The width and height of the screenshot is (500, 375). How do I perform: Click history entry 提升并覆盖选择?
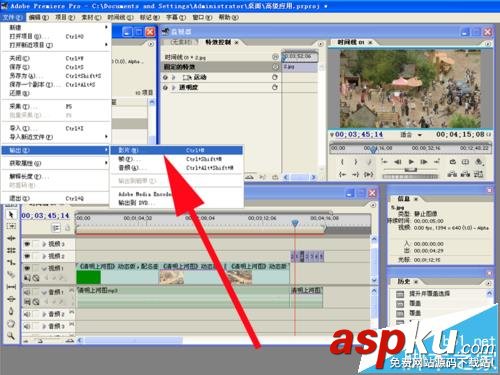pyautogui.click(x=429, y=294)
